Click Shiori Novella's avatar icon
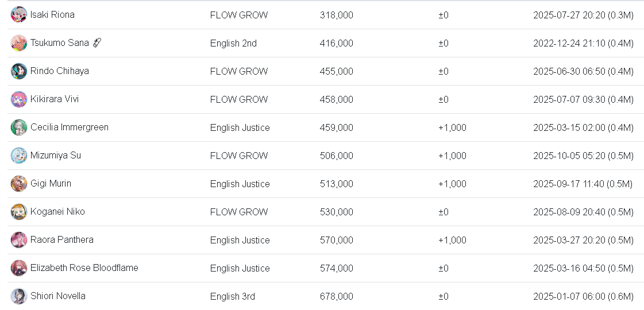 (x=18, y=296)
